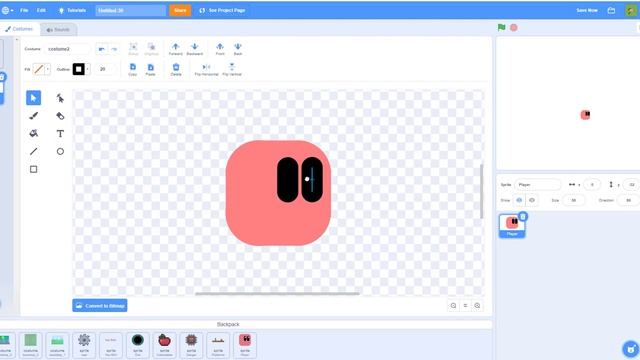
Task: Click the project title field
Action: click(x=131, y=10)
